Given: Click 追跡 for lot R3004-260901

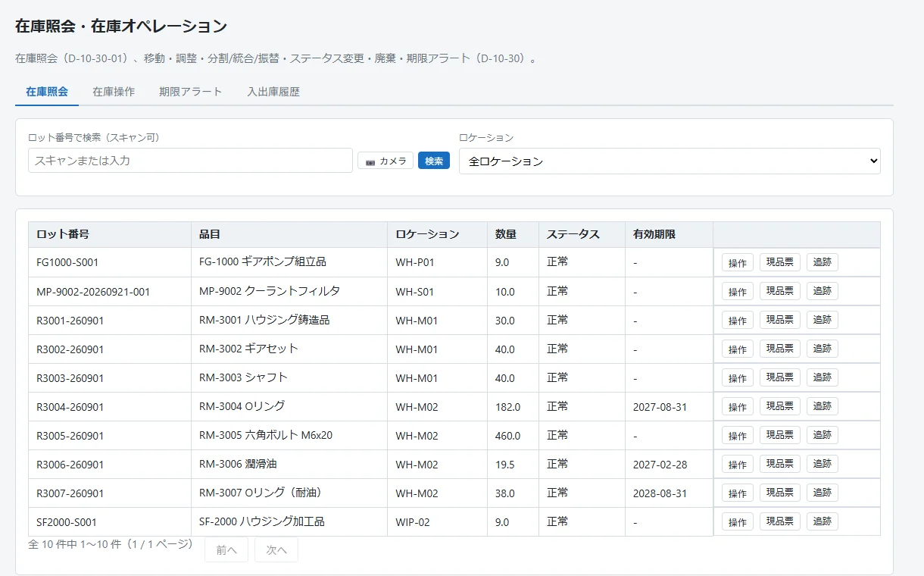Looking at the screenshot, I should [x=823, y=407].
